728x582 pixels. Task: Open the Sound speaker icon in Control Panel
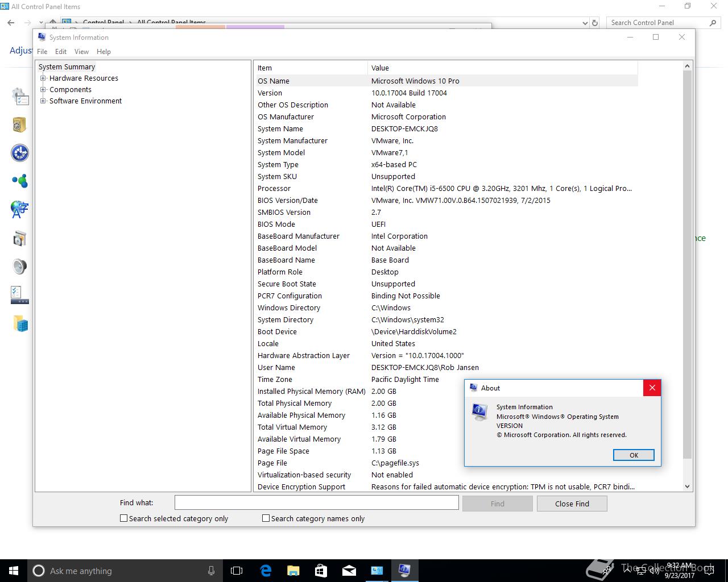20,267
